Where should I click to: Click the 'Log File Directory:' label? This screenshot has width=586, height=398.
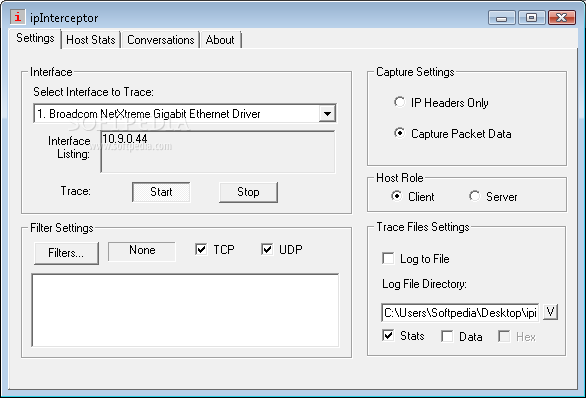point(424,284)
